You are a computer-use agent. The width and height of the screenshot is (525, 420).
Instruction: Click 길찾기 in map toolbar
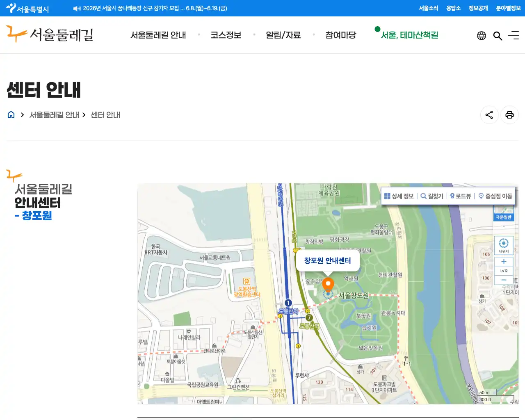click(x=432, y=196)
